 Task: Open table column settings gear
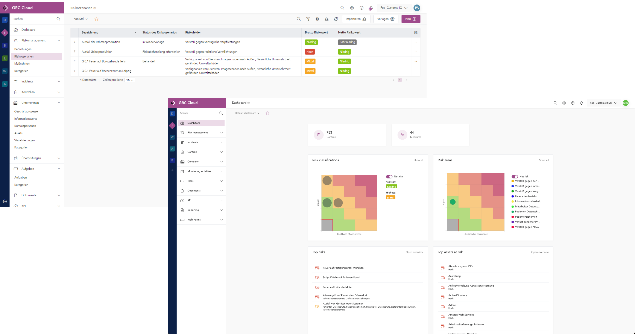click(416, 32)
